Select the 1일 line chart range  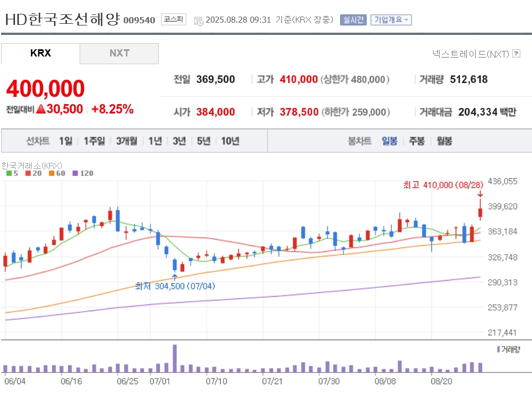coord(66,141)
